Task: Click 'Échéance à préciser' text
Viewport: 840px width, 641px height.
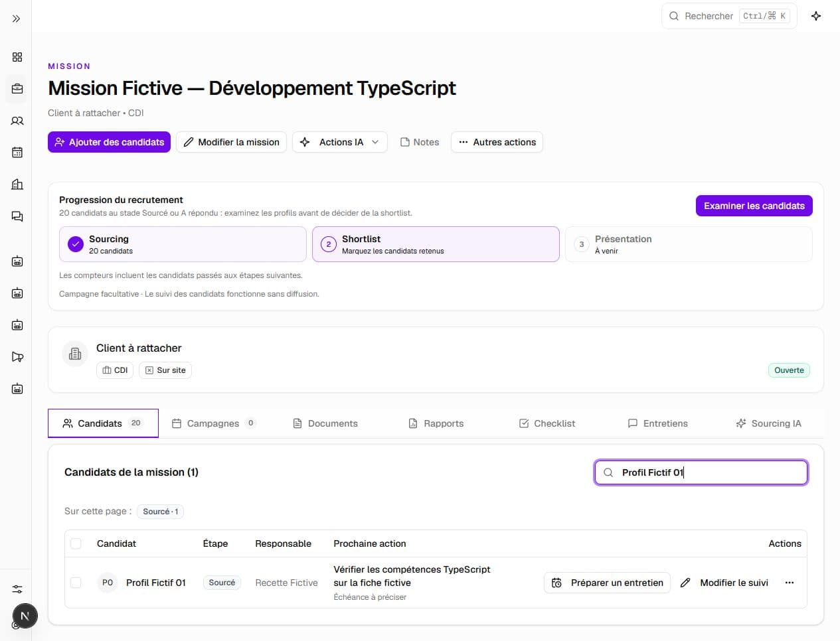Action: pyautogui.click(x=370, y=597)
